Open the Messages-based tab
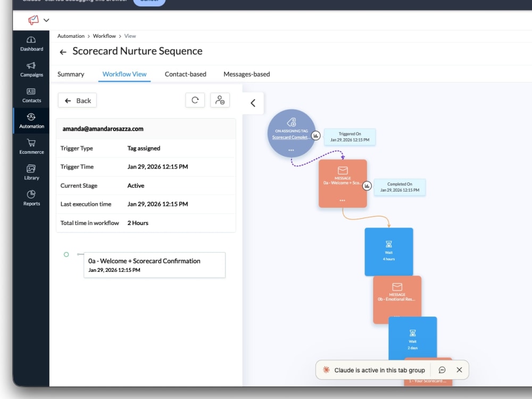Viewport: 532px width, 399px height. [x=247, y=74]
